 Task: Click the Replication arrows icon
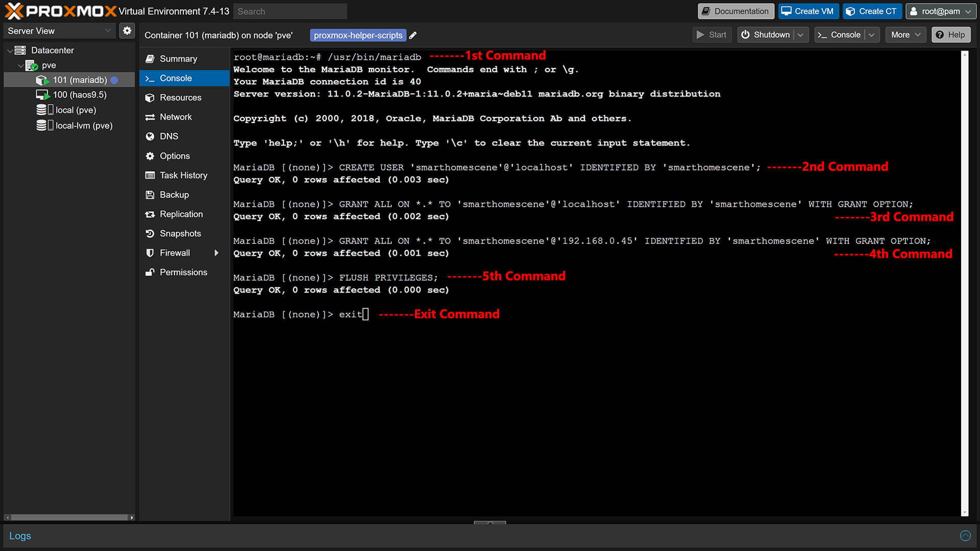tap(150, 214)
